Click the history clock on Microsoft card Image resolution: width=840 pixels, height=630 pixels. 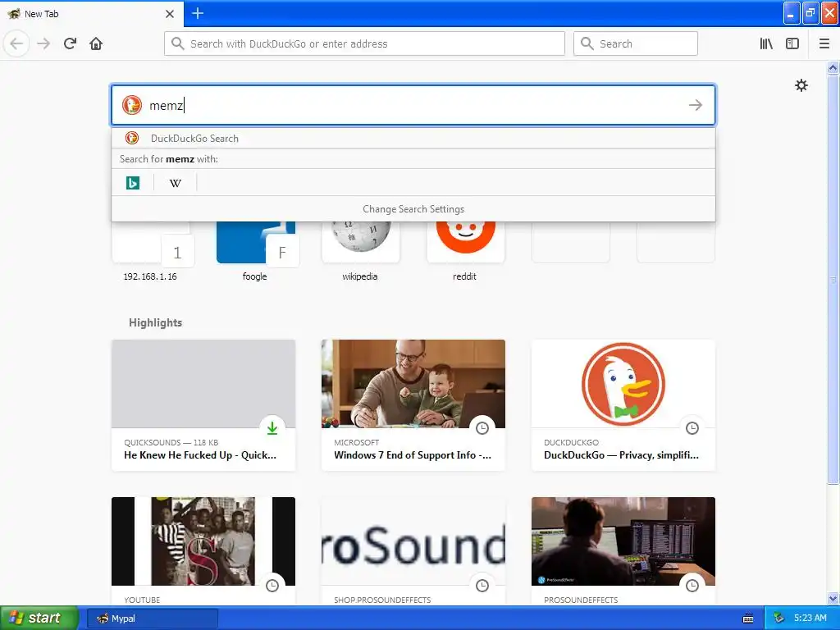tap(482, 428)
